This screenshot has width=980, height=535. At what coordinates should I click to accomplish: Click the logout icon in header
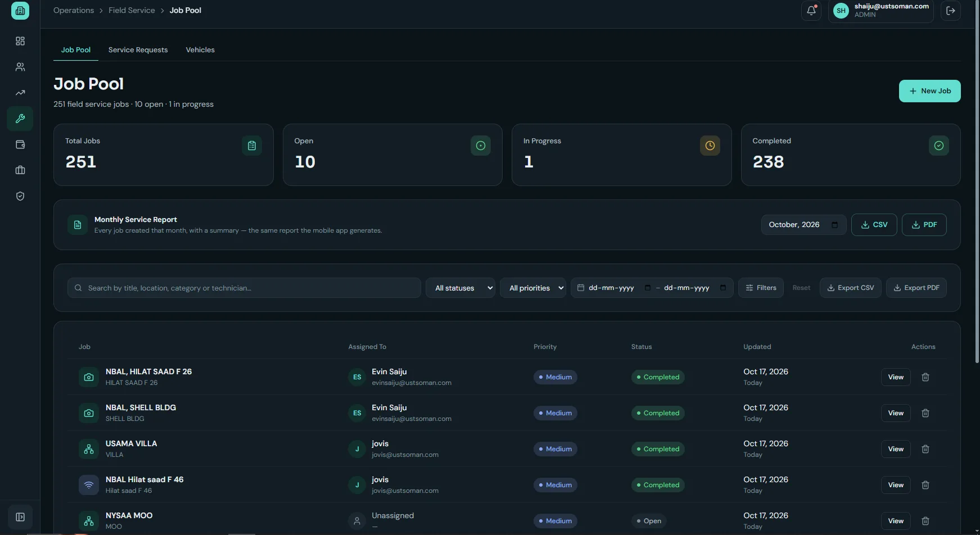(951, 10)
